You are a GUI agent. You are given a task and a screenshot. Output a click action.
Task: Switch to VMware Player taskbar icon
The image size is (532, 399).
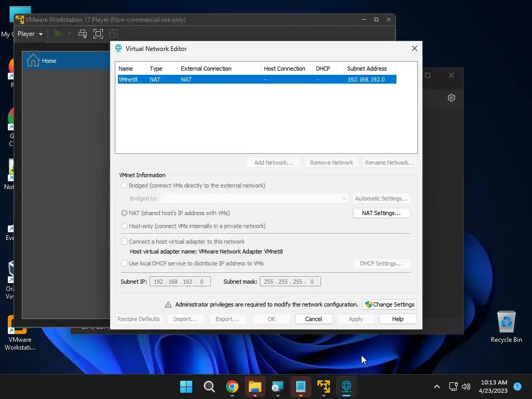tap(323, 387)
